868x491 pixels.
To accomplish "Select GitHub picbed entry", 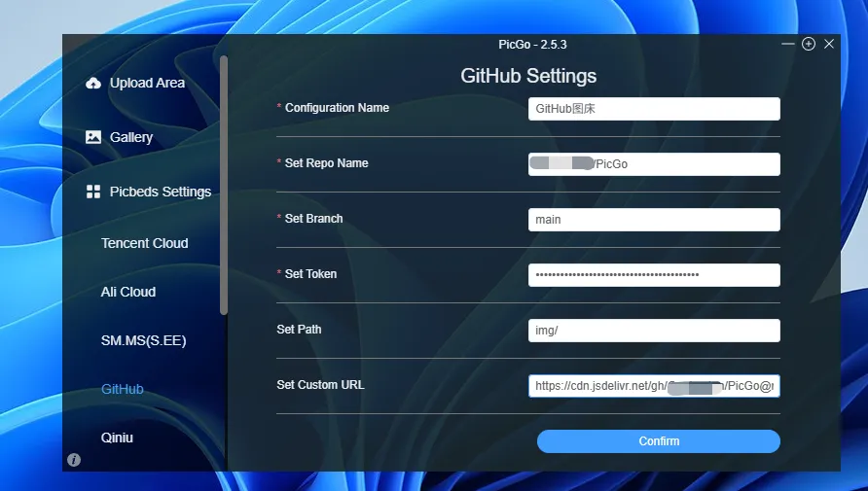I will tap(122, 389).
